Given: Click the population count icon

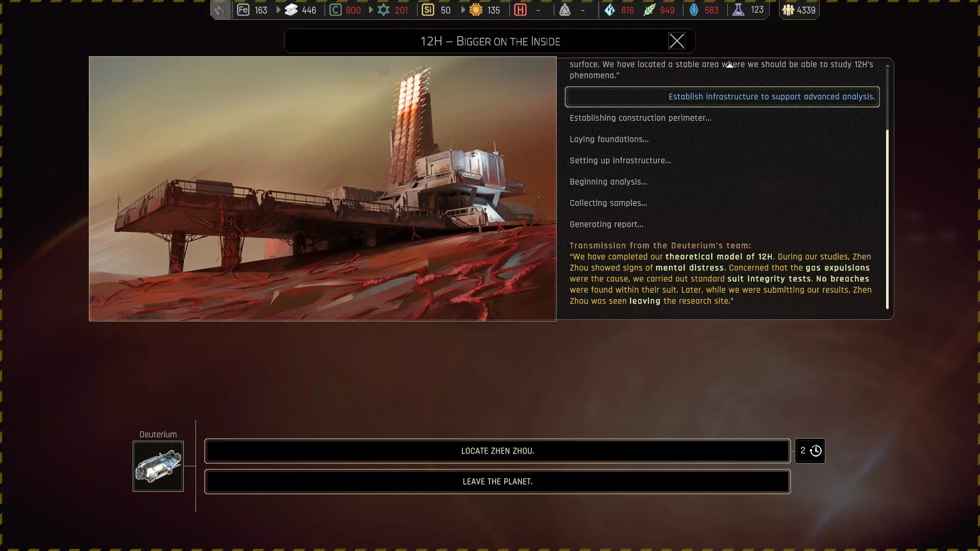Looking at the screenshot, I should click(x=788, y=10).
